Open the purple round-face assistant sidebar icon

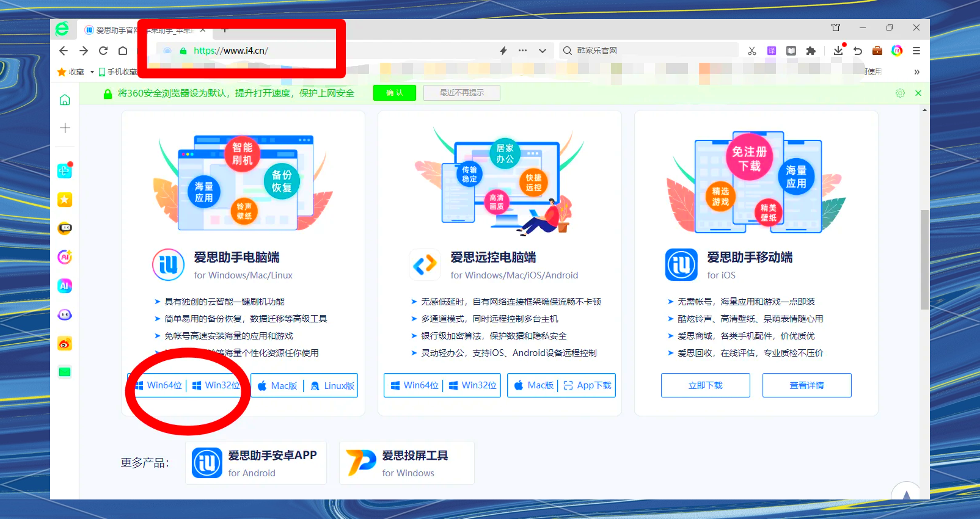pyautogui.click(x=65, y=315)
